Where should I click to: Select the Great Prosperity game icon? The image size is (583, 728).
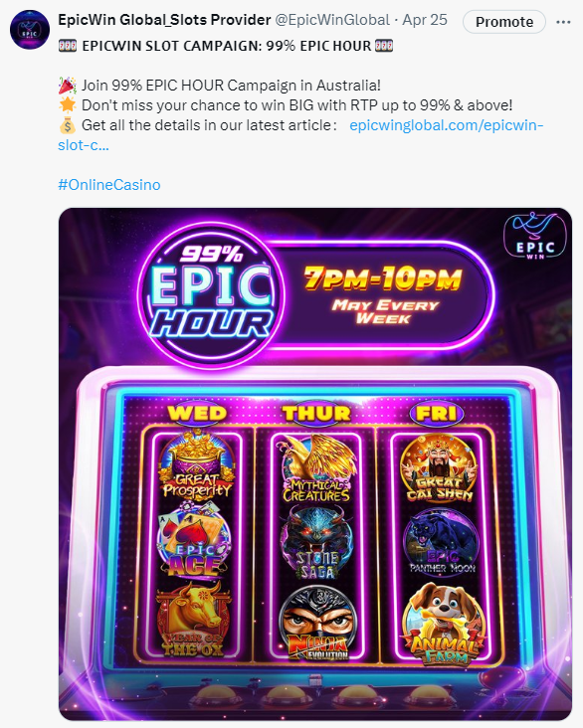pyautogui.click(x=196, y=466)
